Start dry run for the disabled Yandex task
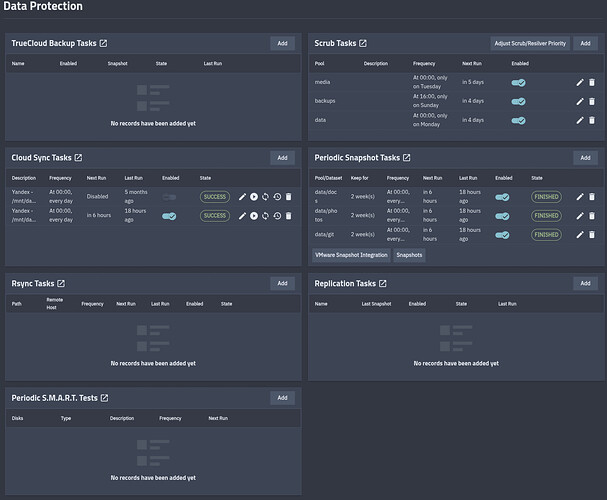Image resolution: width=607 pixels, height=500 pixels. click(265, 197)
